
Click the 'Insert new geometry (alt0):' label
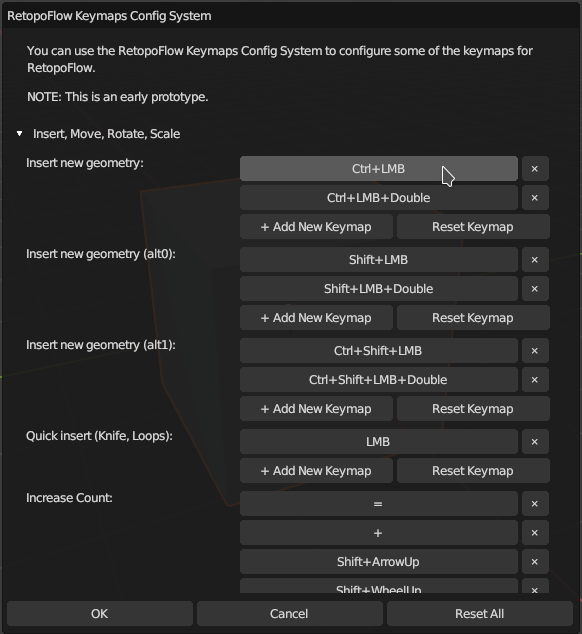point(101,254)
